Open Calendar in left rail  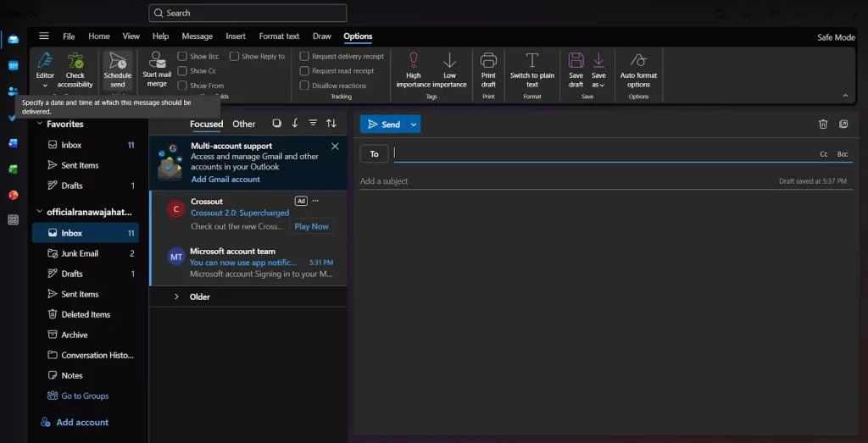(14, 65)
